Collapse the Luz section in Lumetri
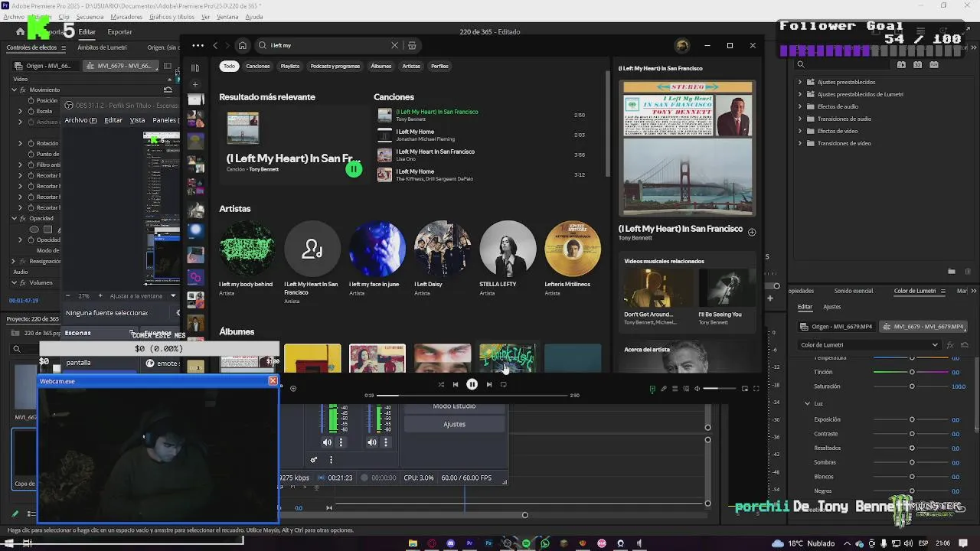 click(807, 403)
